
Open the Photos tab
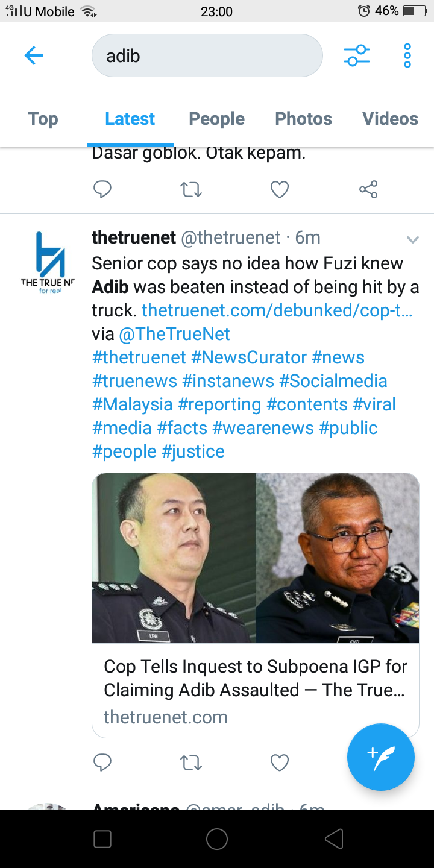pos(303,119)
